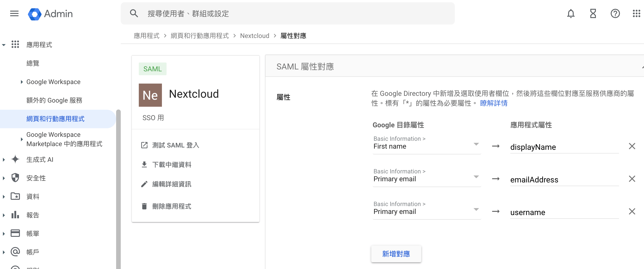Click the search magnifier icon

click(x=134, y=13)
